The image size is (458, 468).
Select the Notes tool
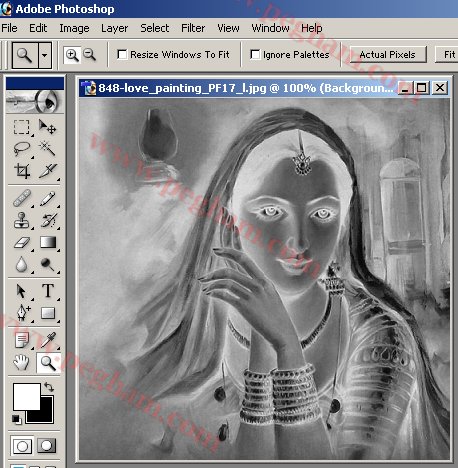click(x=22, y=340)
